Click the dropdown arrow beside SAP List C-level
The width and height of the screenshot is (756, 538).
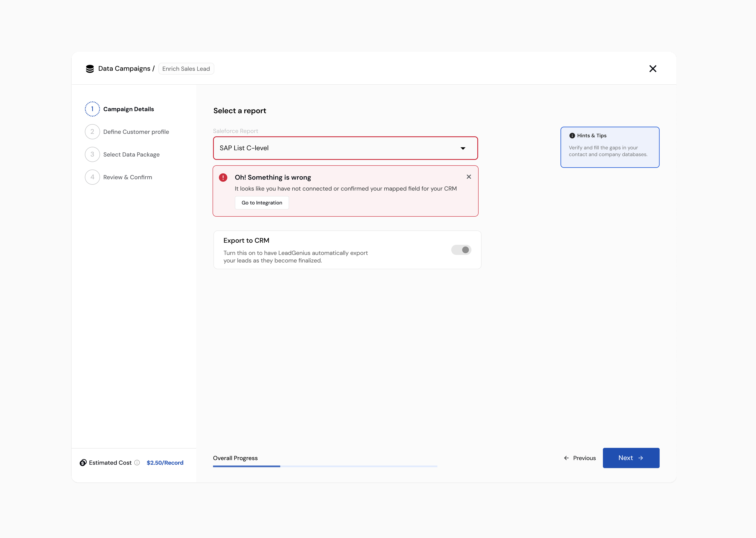(x=463, y=148)
